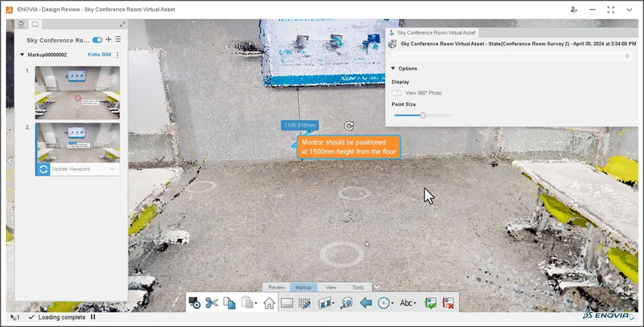Switch to the Review tab
Viewport: 644px width, 327px height.
[x=276, y=287]
